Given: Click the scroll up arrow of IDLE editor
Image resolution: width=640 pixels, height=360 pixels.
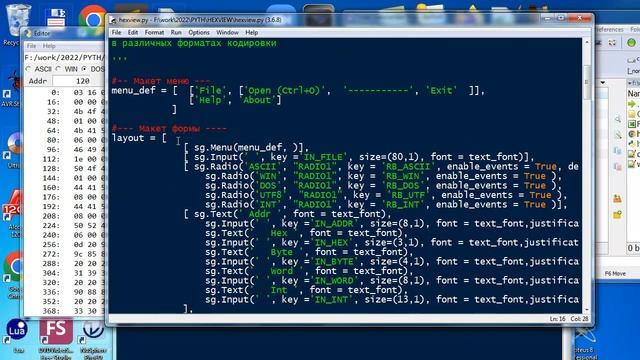Looking at the screenshot, I should [587, 42].
